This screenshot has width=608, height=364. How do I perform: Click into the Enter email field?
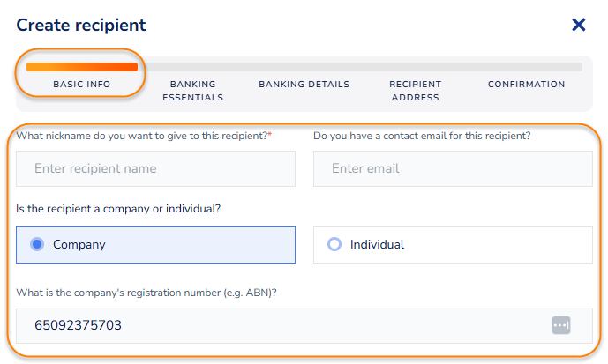[x=452, y=168]
